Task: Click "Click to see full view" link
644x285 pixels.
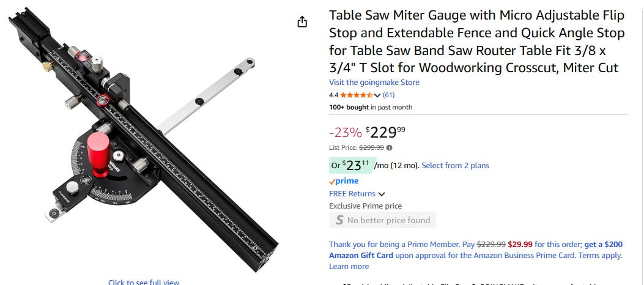Action: coord(144,282)
